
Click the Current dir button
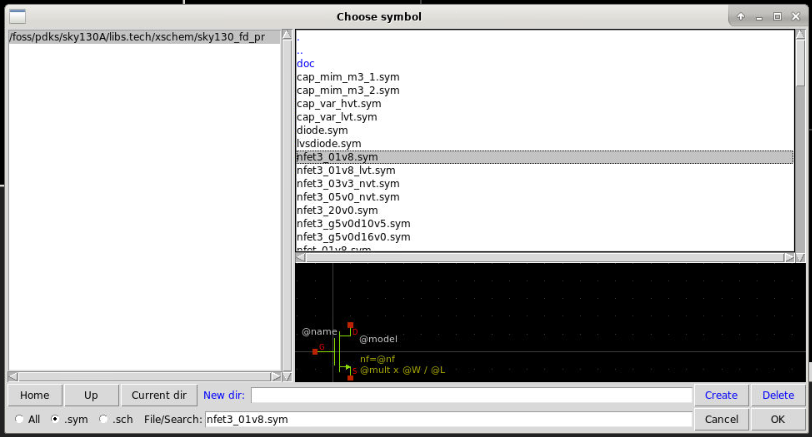click(x=159, y=395)
